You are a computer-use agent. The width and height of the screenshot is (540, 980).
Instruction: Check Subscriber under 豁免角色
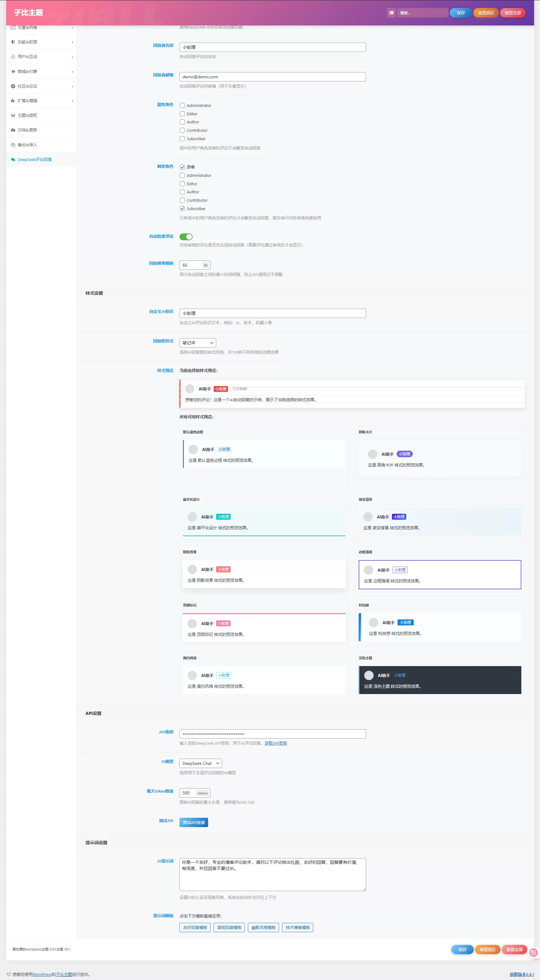[182, 139]
